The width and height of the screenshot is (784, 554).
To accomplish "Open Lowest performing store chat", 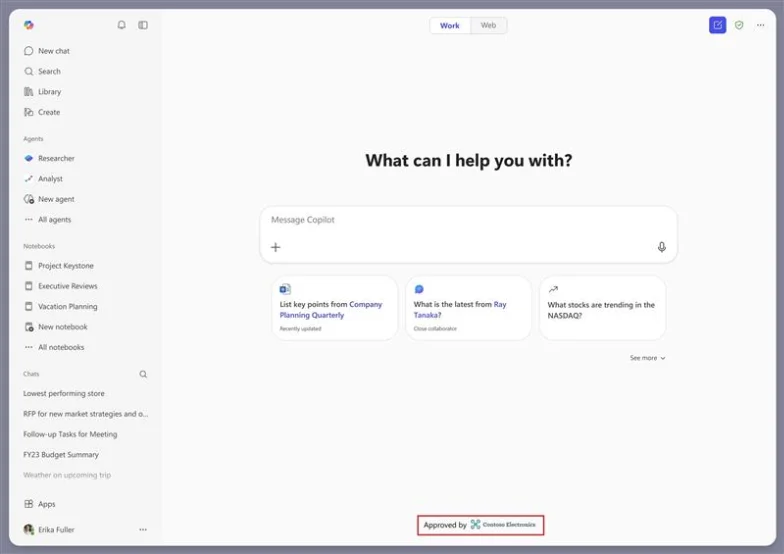I will click(x=64, y=394).
